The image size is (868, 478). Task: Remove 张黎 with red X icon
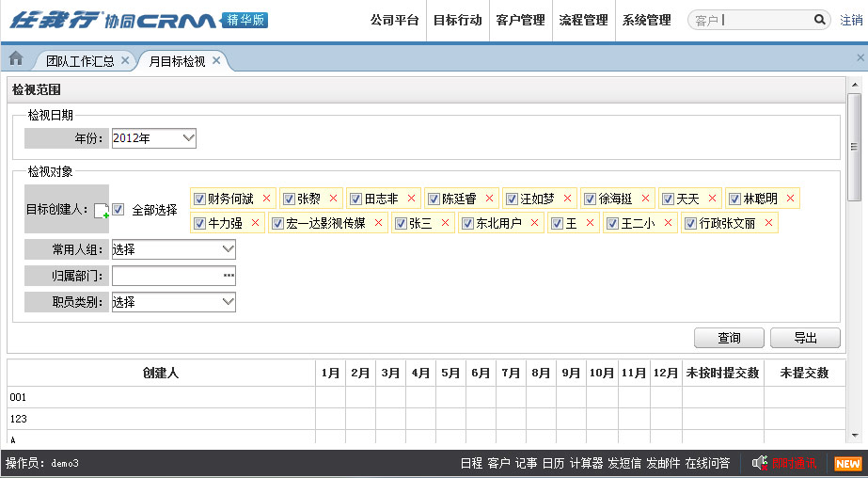[x=333, y=199]
